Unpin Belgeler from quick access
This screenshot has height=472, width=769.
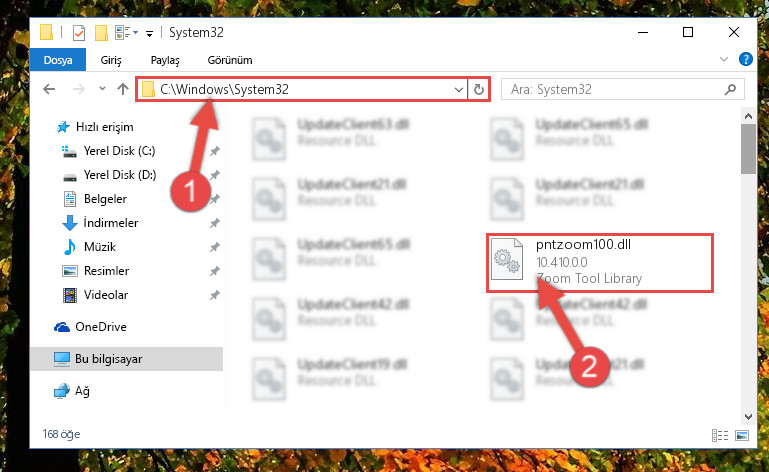click(x=214, y=199)
